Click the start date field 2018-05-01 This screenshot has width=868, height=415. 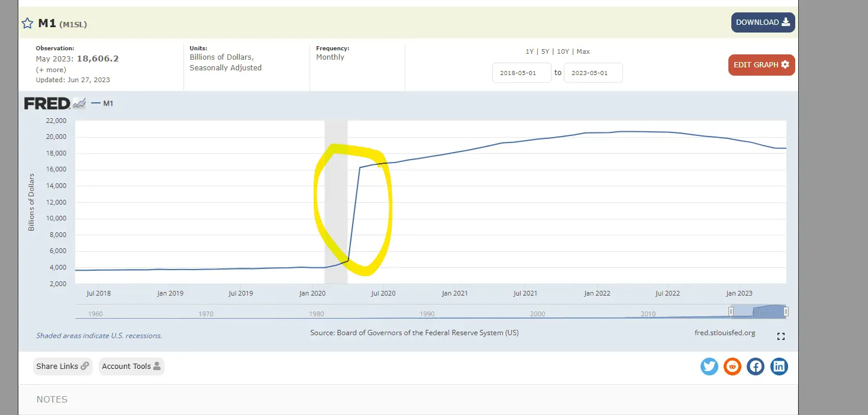(521, 73)
